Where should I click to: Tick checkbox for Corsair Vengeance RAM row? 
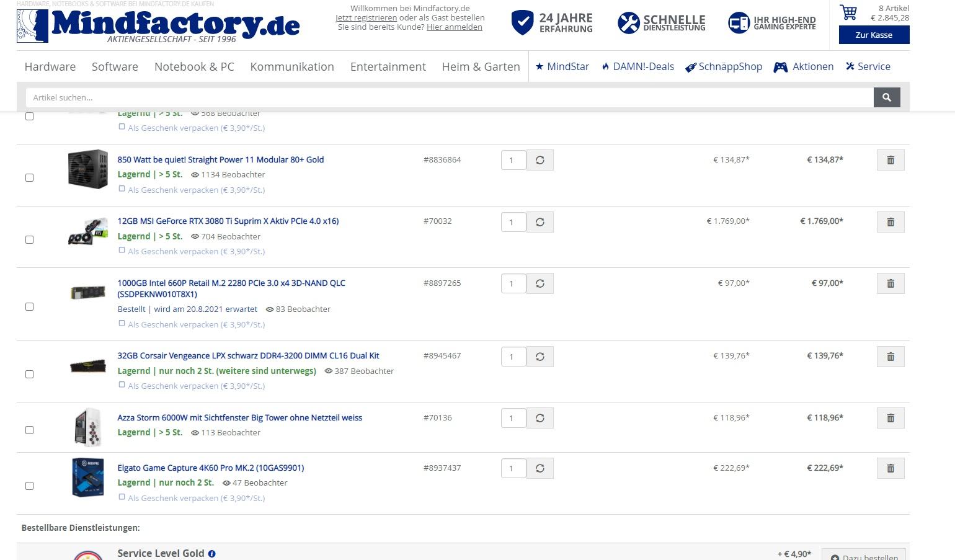point(29,375)
